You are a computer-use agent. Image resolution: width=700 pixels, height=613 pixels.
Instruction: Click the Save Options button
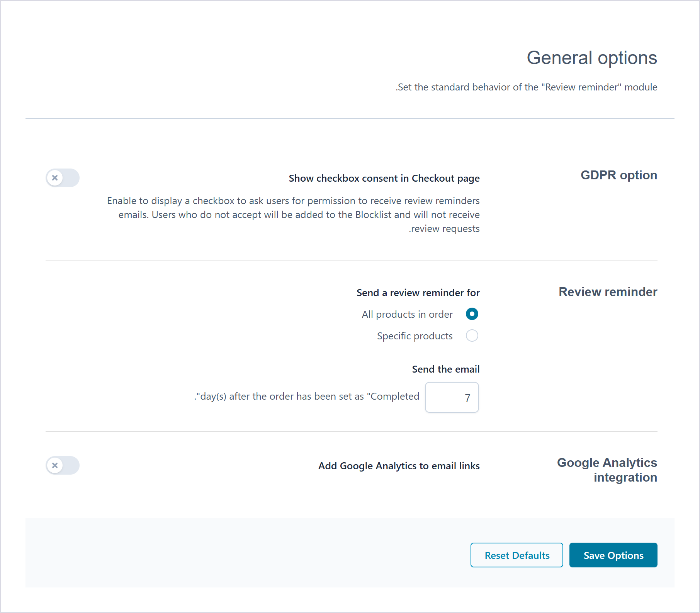[x=613, y=555]
